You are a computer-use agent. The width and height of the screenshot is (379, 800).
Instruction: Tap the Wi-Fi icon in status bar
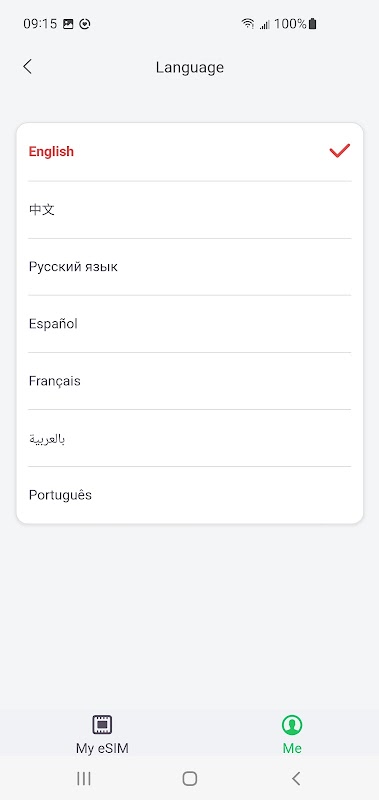pos(248,23)
